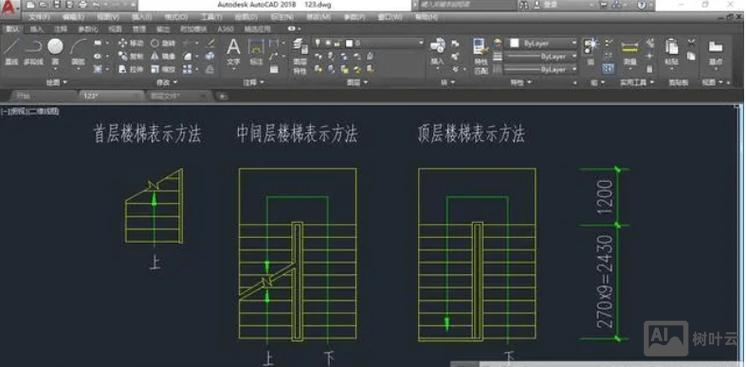This screenshot has height=367, width=746.
Task: Select the 中间层楼梯表示方法 text object
Action: (297, 134)
